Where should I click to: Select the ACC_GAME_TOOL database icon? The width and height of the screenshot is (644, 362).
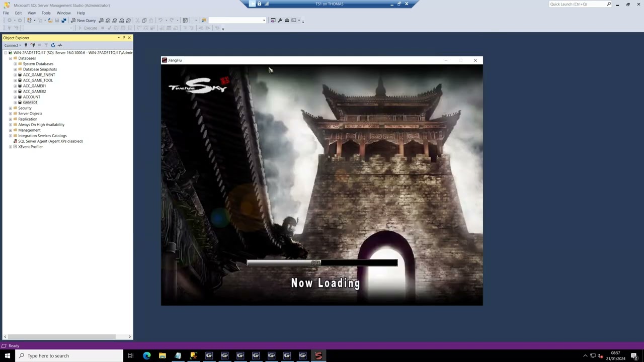pos(20,80)
